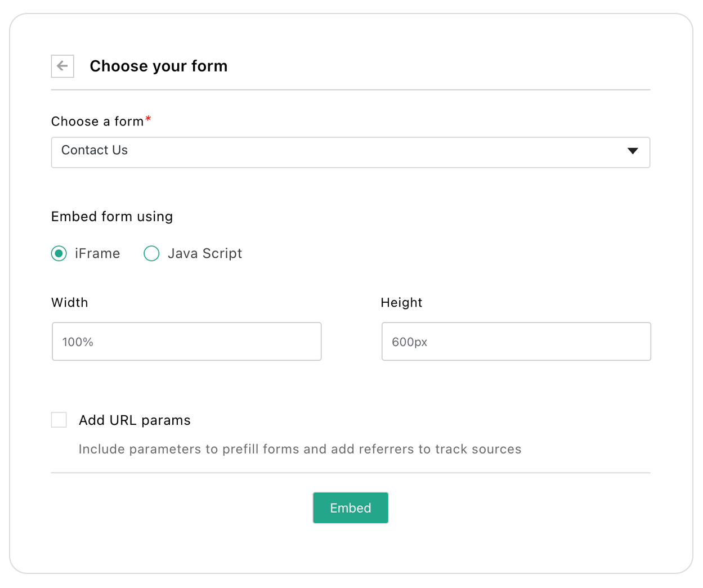Open the Contact Us form dropdown
703x588 pixels.
pyautogui.click(x=338, y=152)
